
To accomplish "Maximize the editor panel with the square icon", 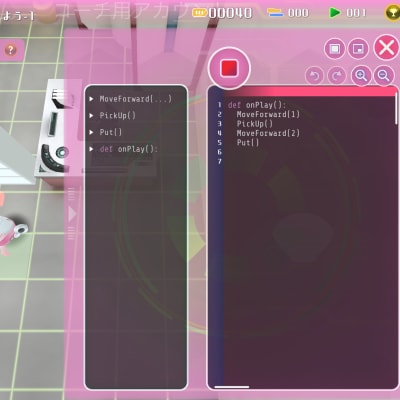I will (x=335, y=49).
